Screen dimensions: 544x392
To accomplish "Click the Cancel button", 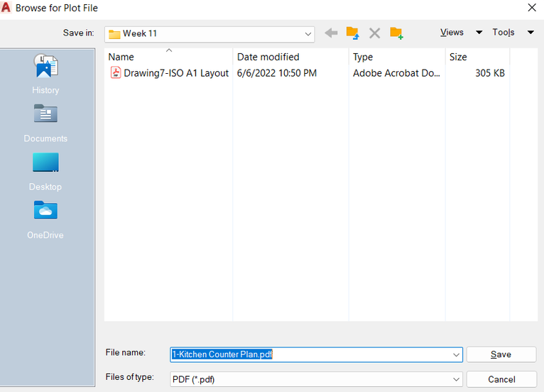I will tap(501, 379).
